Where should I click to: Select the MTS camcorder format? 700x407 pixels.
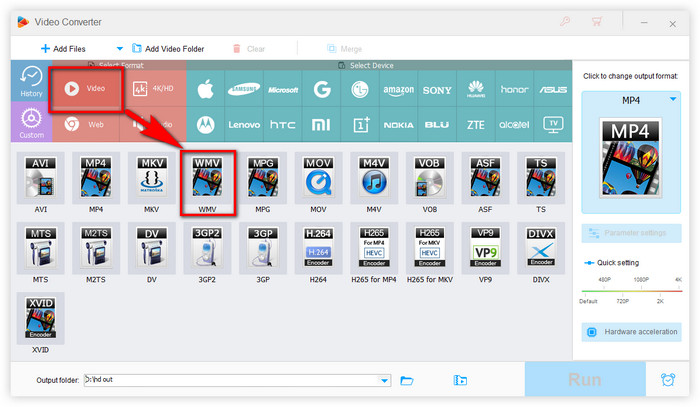[40, 248]
